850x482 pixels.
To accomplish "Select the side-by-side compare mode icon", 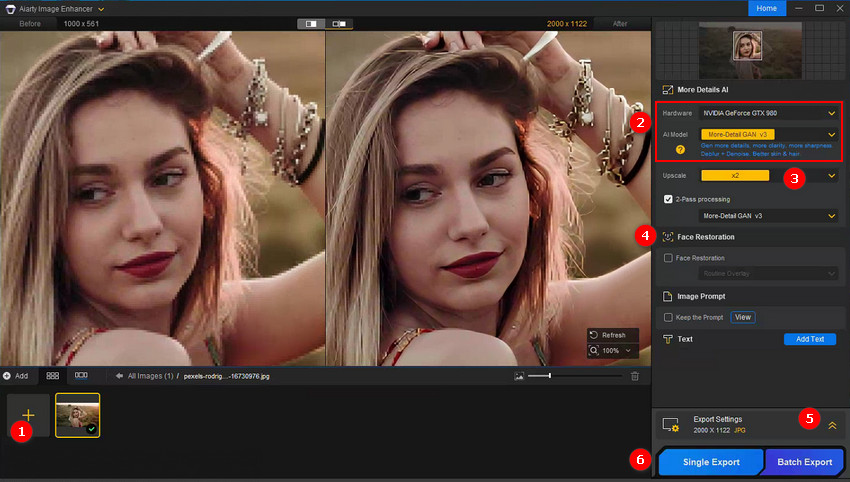I will (339, 23).
